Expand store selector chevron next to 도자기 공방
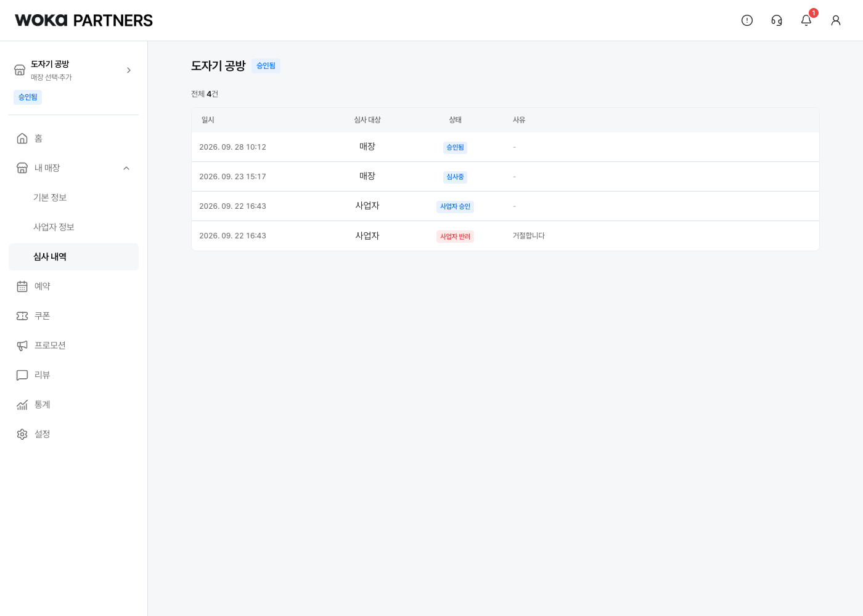 pyautogui.click(x=129, y=70)
